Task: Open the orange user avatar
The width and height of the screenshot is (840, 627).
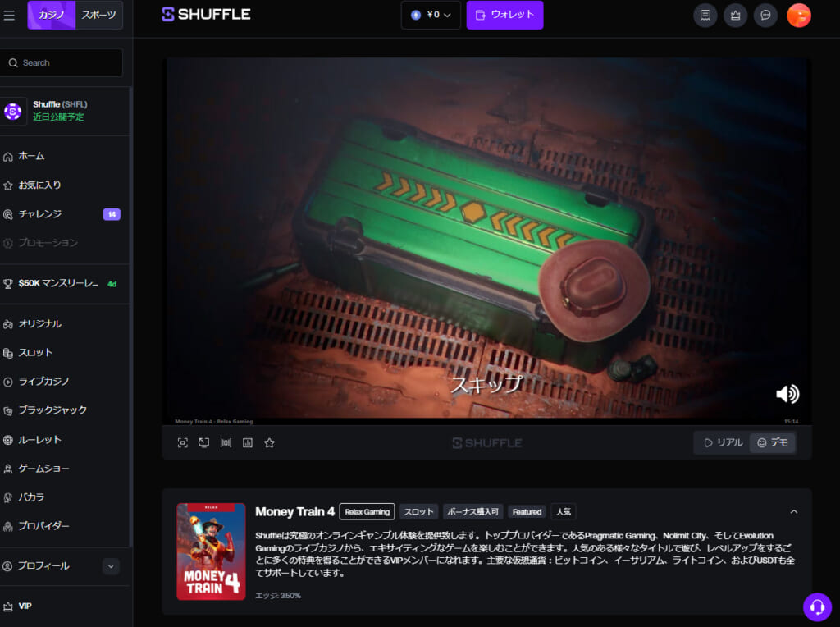Action: pyautogui.click(x=799, y=15)
